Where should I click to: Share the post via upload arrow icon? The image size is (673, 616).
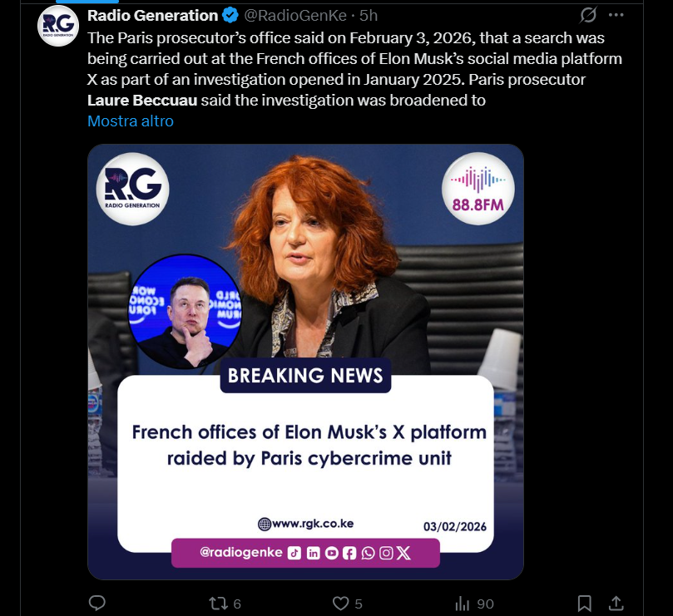coord(616,604)
